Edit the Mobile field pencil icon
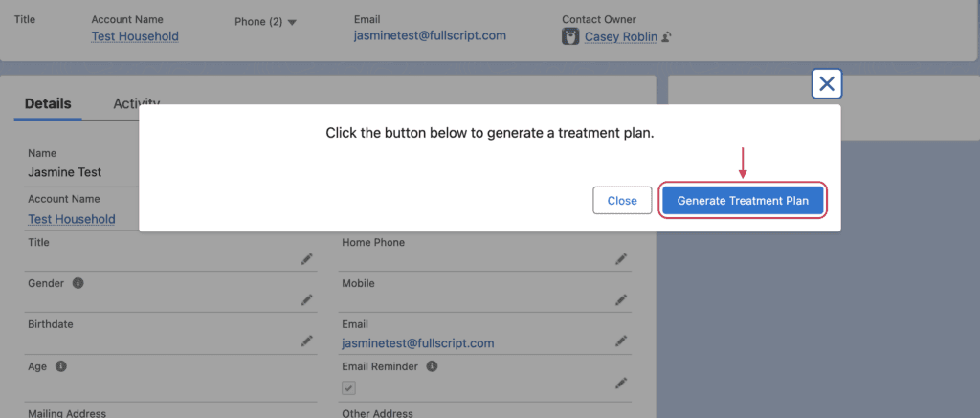980x418 pixels. point(620,300)
